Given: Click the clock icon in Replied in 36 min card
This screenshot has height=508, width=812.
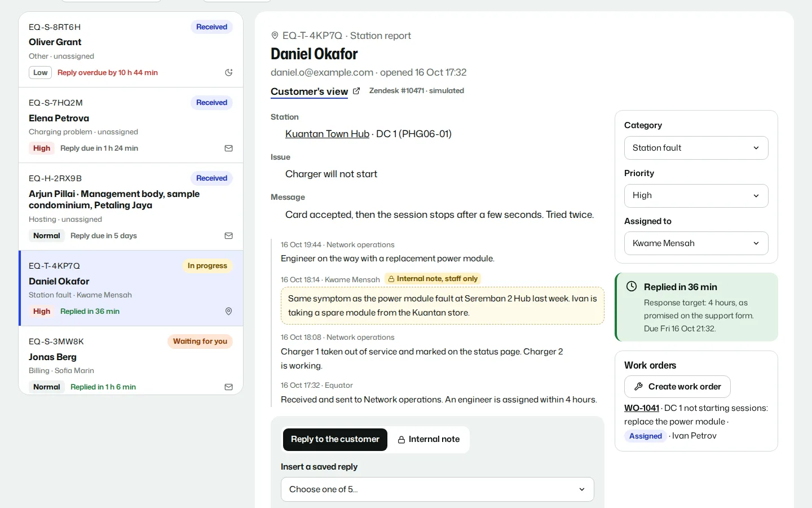Looking at the screenshot, I should pos(632,286).
